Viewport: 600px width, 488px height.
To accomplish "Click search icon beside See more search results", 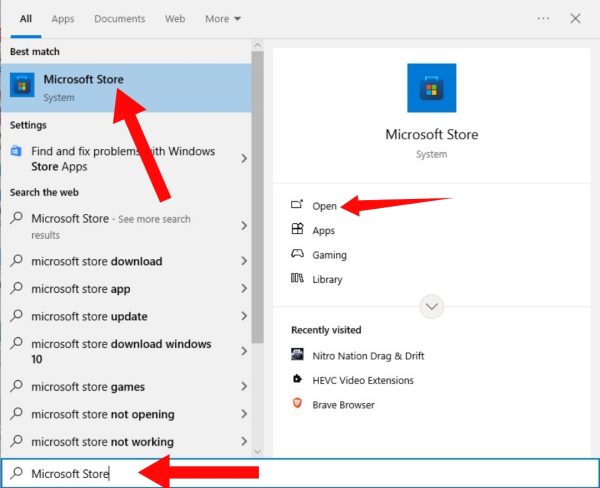I will [x=16, y=218].
